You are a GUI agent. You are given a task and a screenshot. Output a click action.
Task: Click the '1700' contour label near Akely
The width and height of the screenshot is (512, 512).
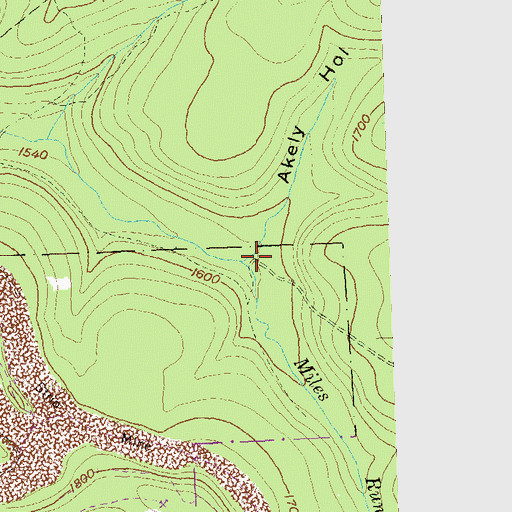point(361,128)
